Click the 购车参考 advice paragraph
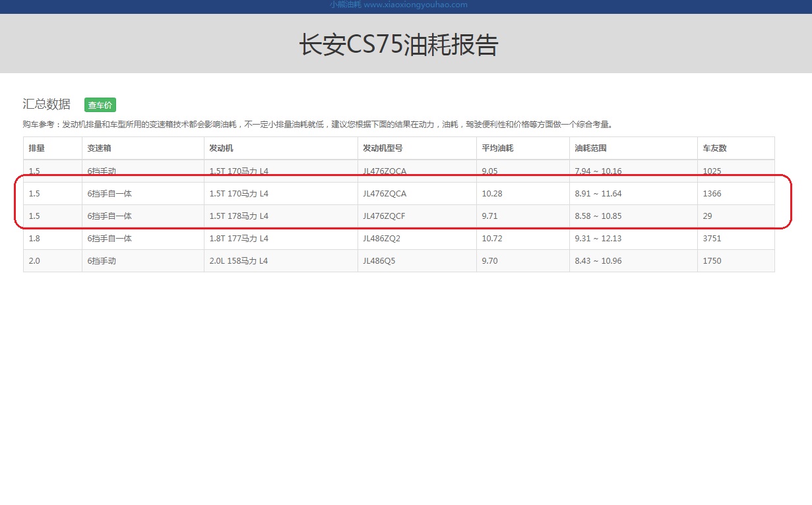Screen dimensions: 812x505 (318, 124)
